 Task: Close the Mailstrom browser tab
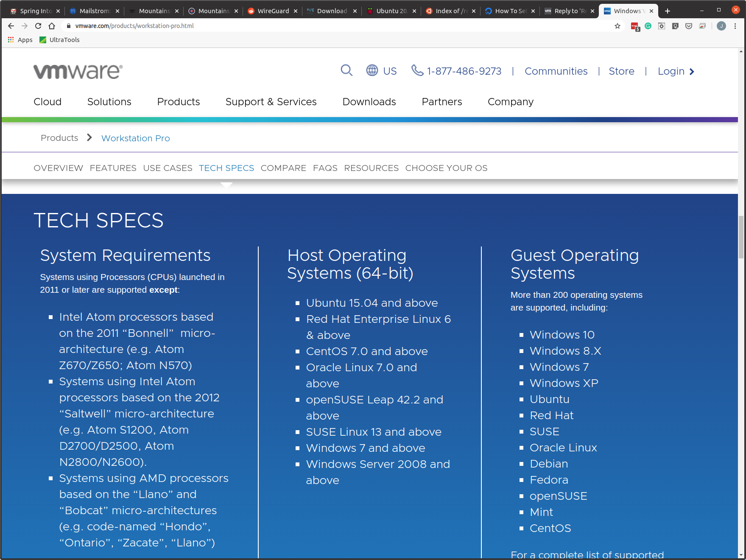(117, 11)
